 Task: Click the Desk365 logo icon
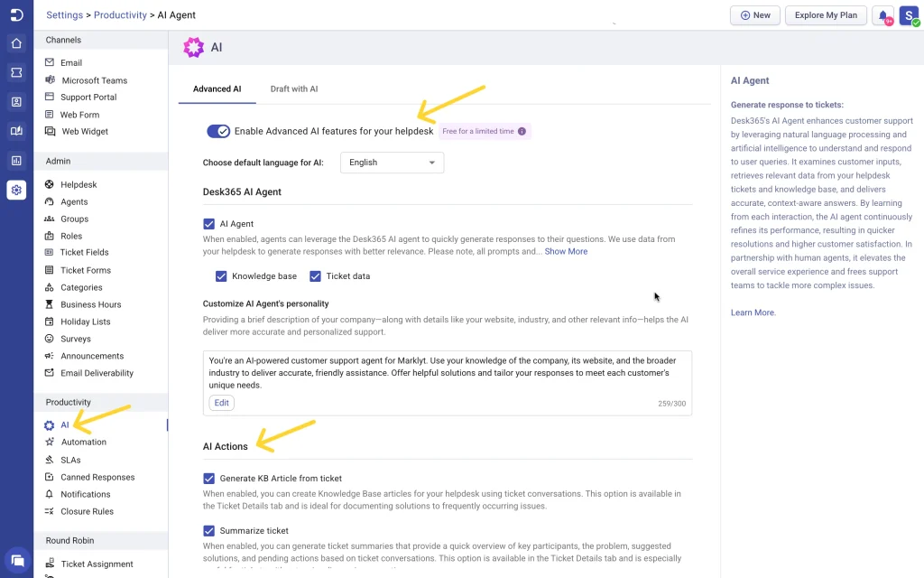point(16,14)
